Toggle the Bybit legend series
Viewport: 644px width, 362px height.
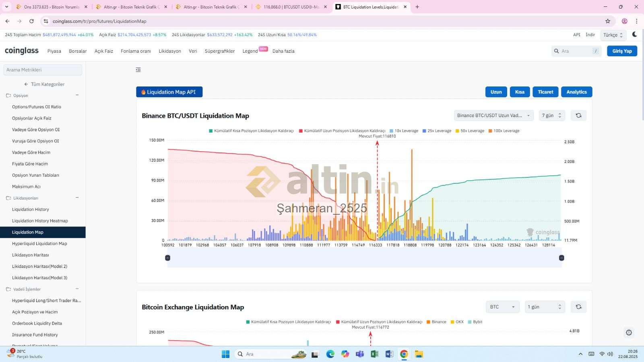point(475,322)
